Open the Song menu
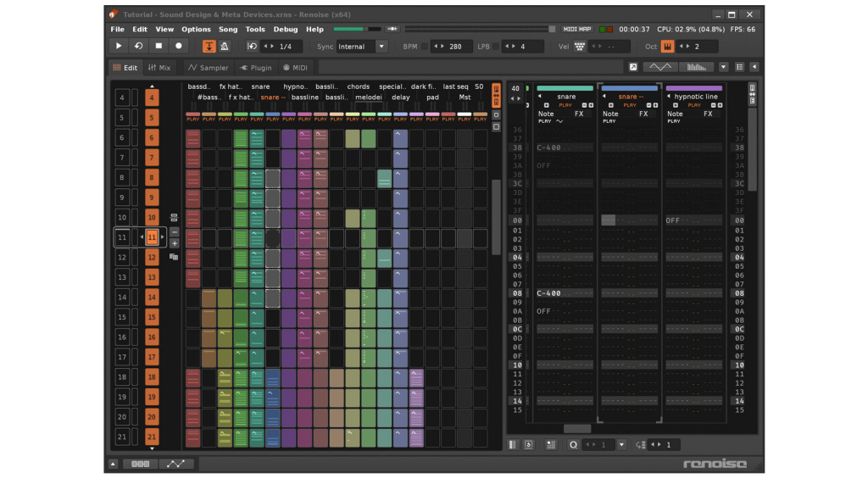This screenshot has width=868, height=479. click(228, 30)
